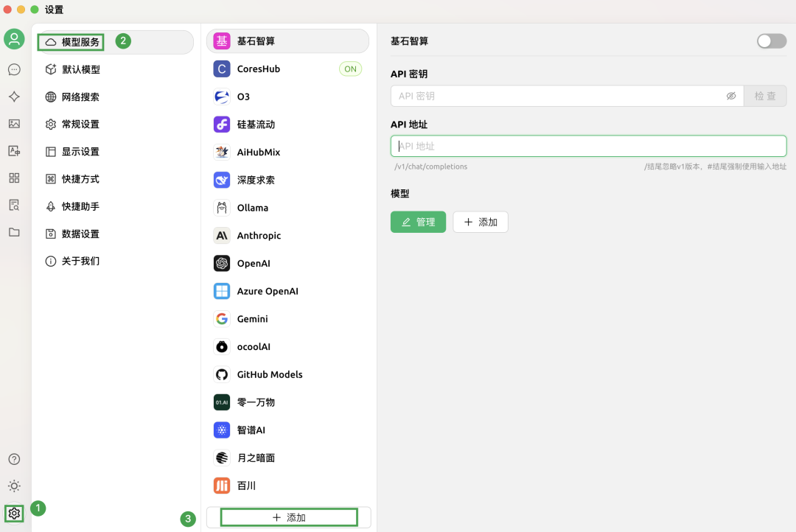Select the OpenAI provider
Viewport: 796px width, 532px height.
point(287,264)
